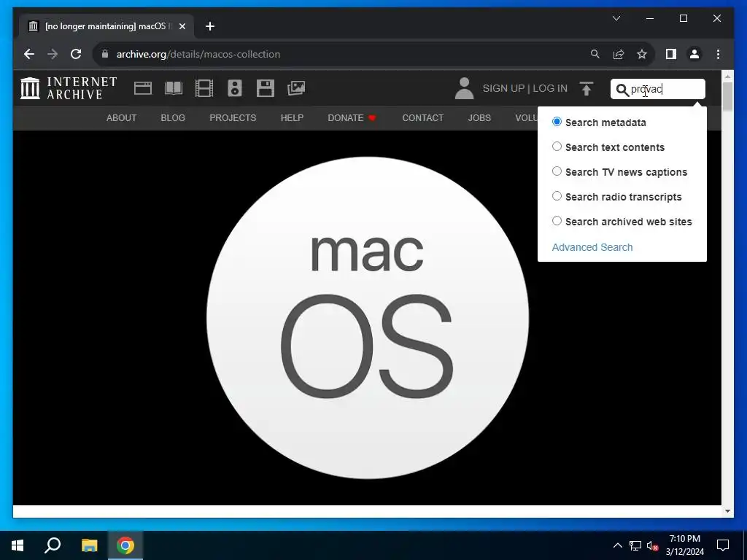Toggle the Chrome side panel icon

coord(671,54)
